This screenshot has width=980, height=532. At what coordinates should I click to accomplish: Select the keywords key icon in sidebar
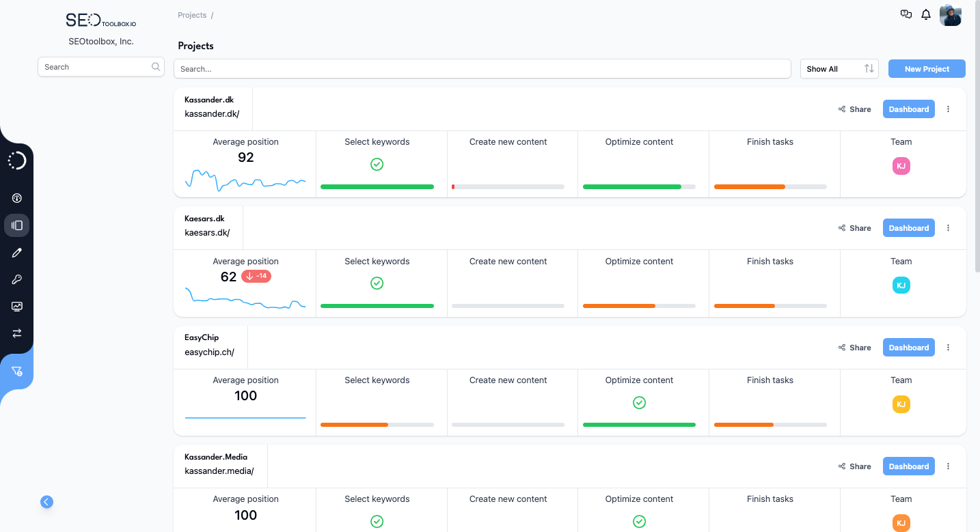tap(16, 279)
